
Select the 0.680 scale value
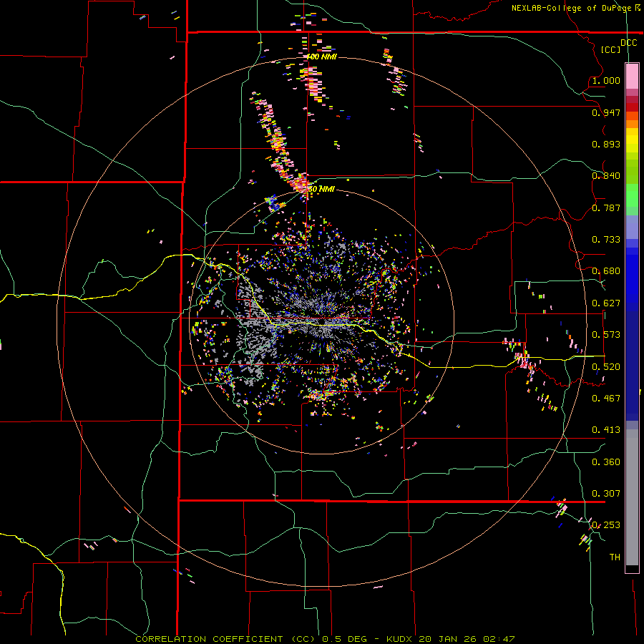pyautogui.click(x=606, y=271)
